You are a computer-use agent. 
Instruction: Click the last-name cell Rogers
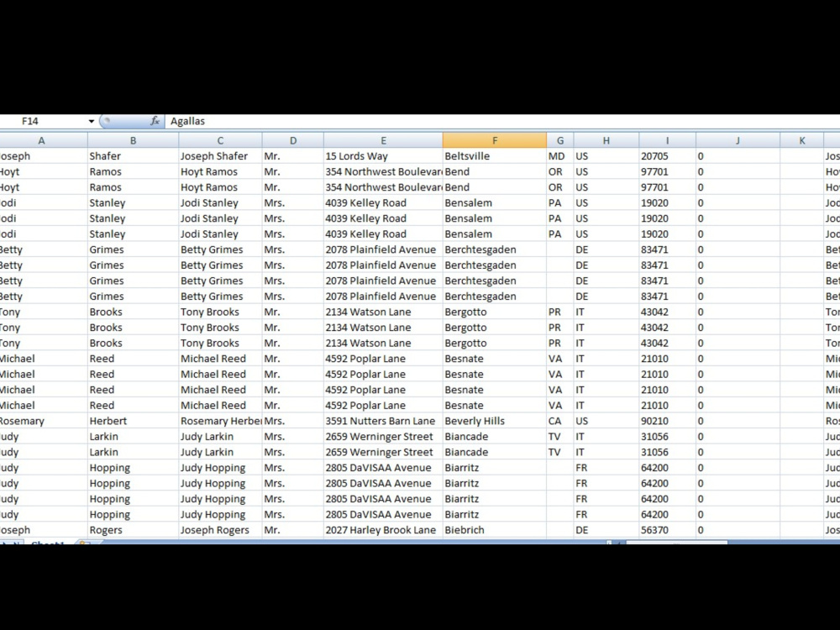pos(133,530)
